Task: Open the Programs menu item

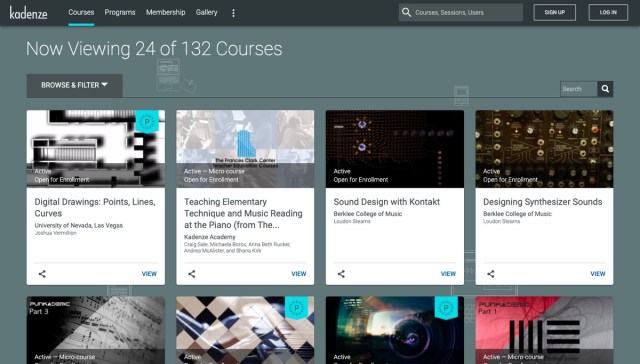Action: tap(120, 12)
